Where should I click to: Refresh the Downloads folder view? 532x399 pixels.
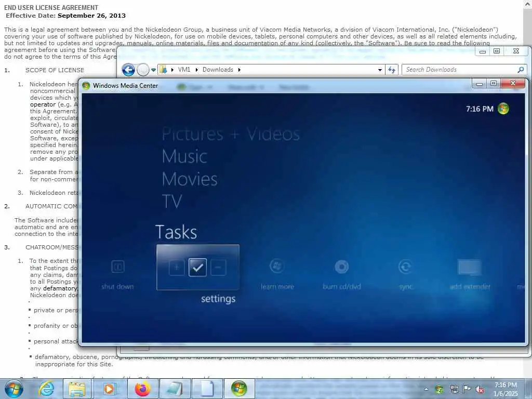[392, 70]
